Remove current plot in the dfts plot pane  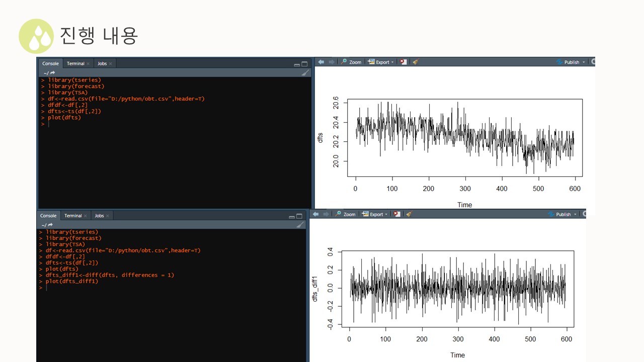click(x=404, y=62)
